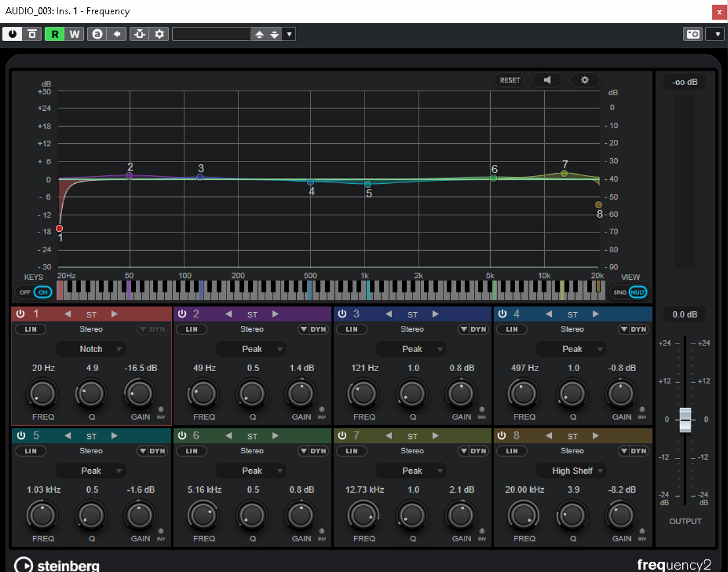Click band 3 previous channel mode arrow
Image resolution: width=728 pixels, height=572 pixels.
point(389,314)
